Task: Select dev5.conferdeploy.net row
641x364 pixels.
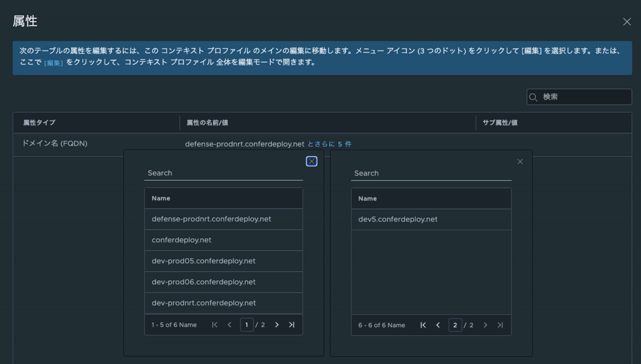Action: click(x=398, y=219)
